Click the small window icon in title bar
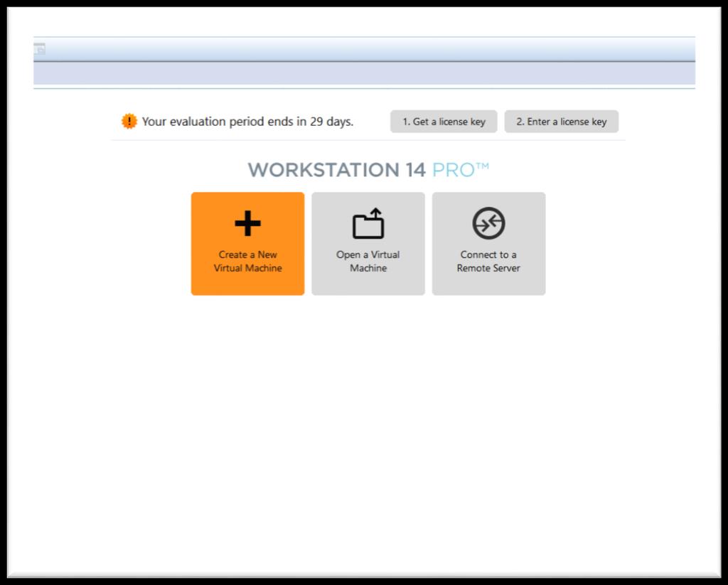The width and height of the screenshot is (728, 585). point(40,48)
